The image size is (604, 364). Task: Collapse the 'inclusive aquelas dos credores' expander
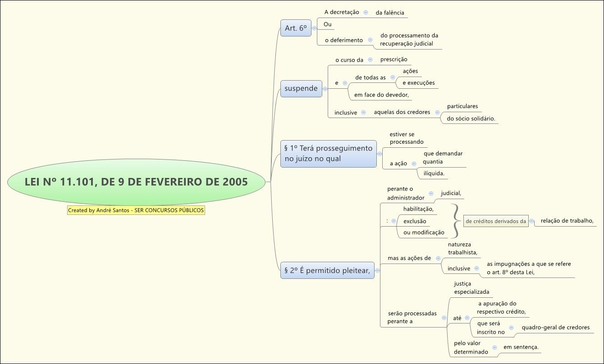coord(363,112)
